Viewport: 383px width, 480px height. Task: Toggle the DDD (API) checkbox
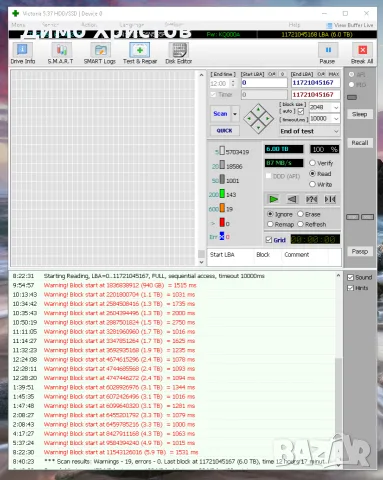tap(268, 176)
